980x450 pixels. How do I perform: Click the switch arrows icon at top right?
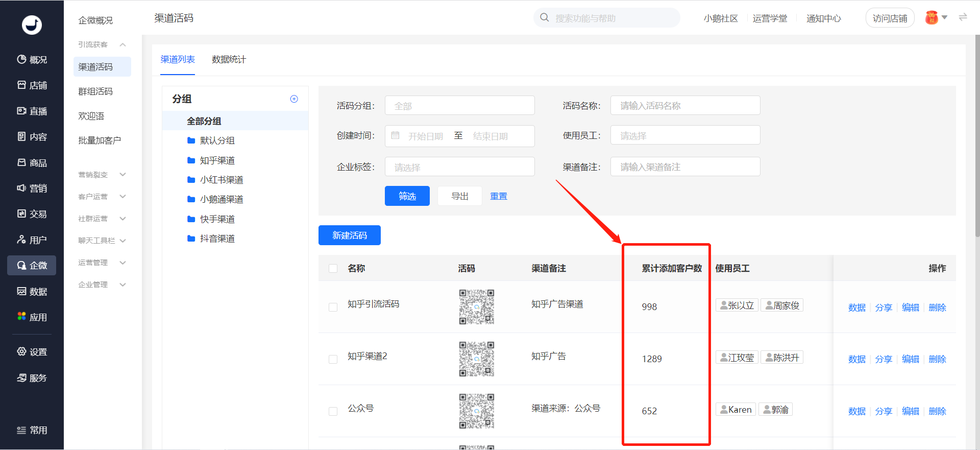point(963,17)
